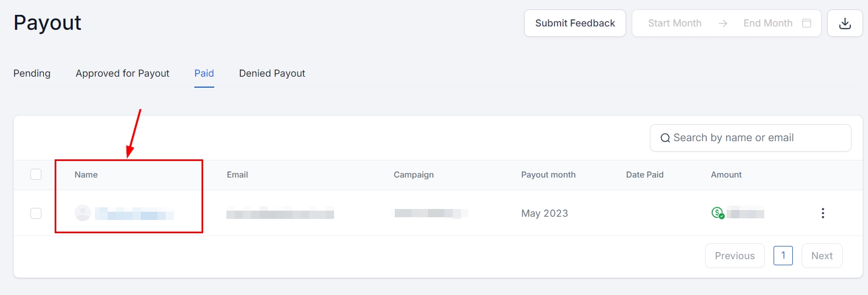
Task: Check the May 2023 row checkbox
Action: [x=36, y=213]
